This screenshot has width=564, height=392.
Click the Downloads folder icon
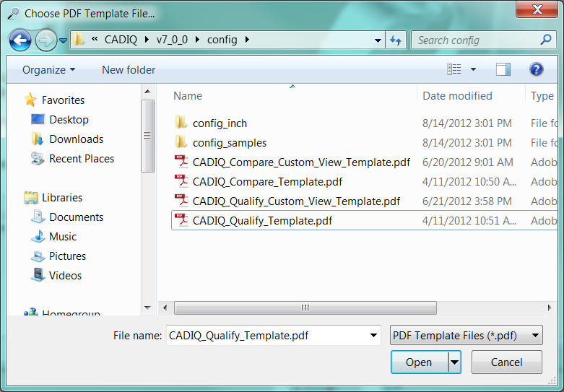[38, 139]
